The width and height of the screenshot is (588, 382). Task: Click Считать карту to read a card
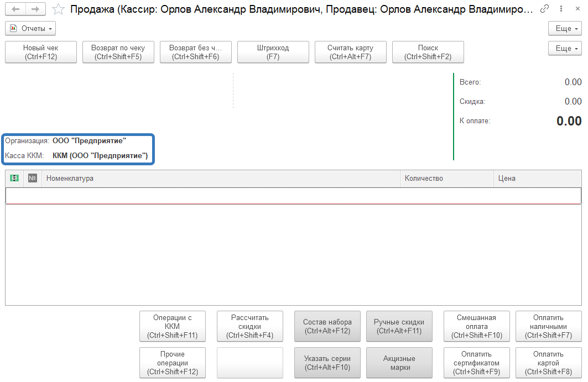point(350,52)
